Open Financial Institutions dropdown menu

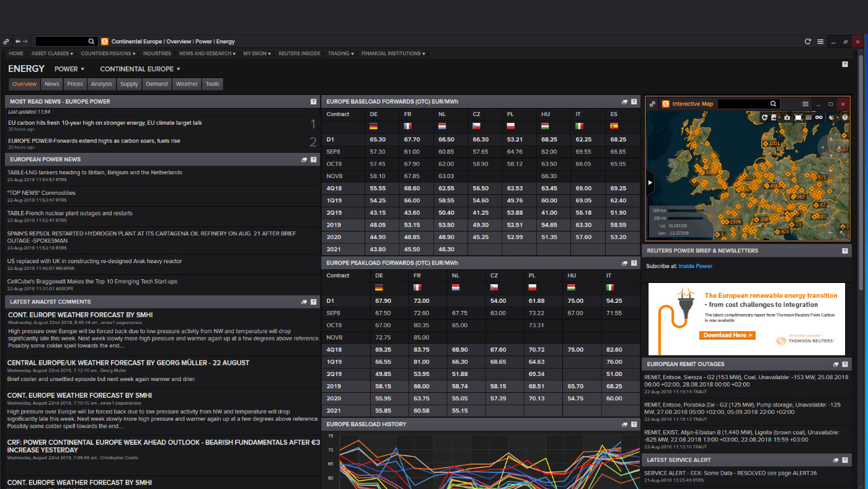click(393, 53)
